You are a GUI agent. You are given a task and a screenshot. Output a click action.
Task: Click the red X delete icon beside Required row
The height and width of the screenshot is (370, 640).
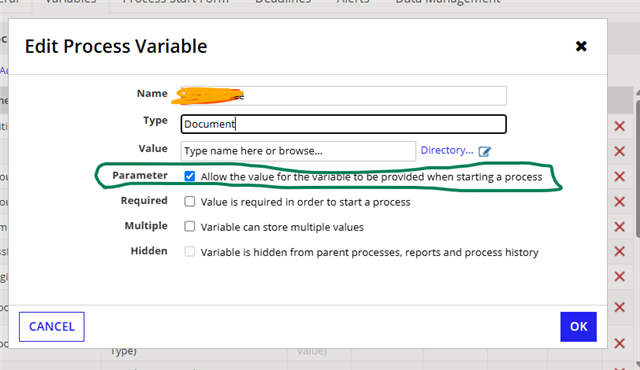click(620, 202)
